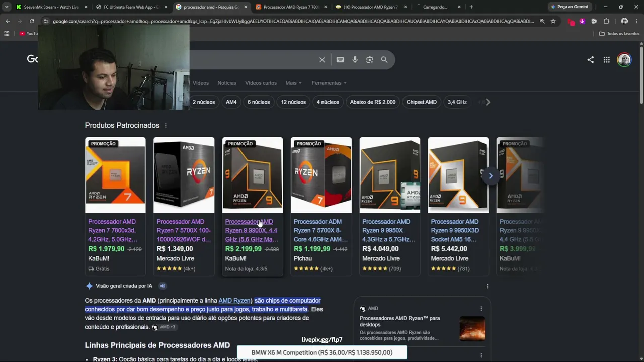Viewport: 644px width, 362px height.
Task: Open the Vídeos search category
Action: tap(200, 83)
